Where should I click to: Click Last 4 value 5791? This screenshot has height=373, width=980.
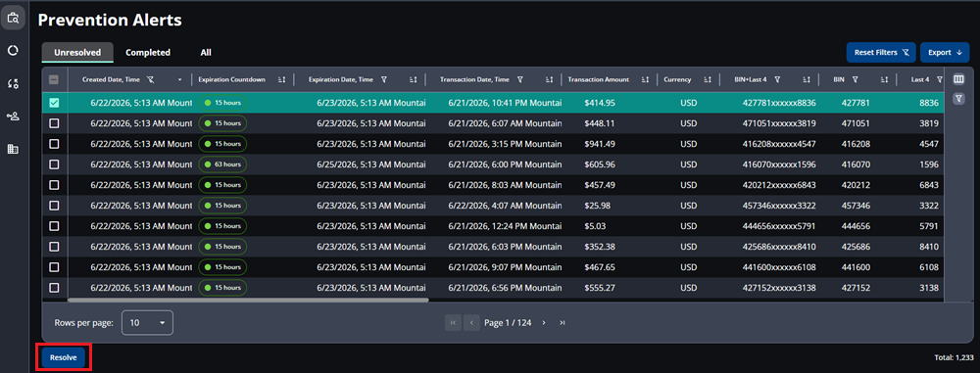pyautogui.click(x=929, y=225)
